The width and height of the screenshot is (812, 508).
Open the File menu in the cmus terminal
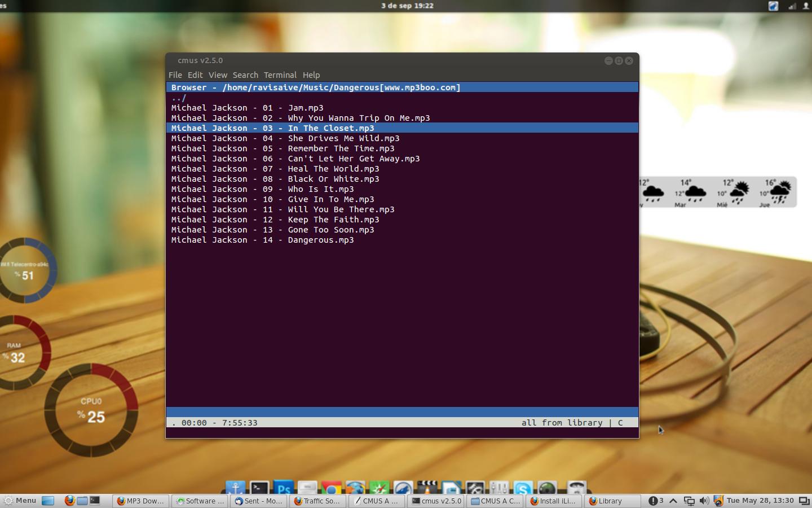[x=175, y=75]
